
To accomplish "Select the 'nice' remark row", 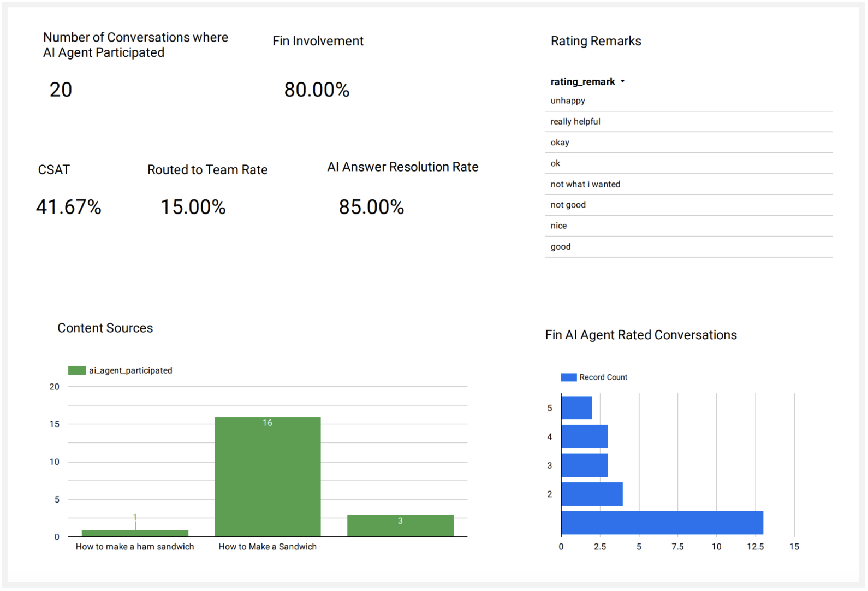I will point(689,226).
